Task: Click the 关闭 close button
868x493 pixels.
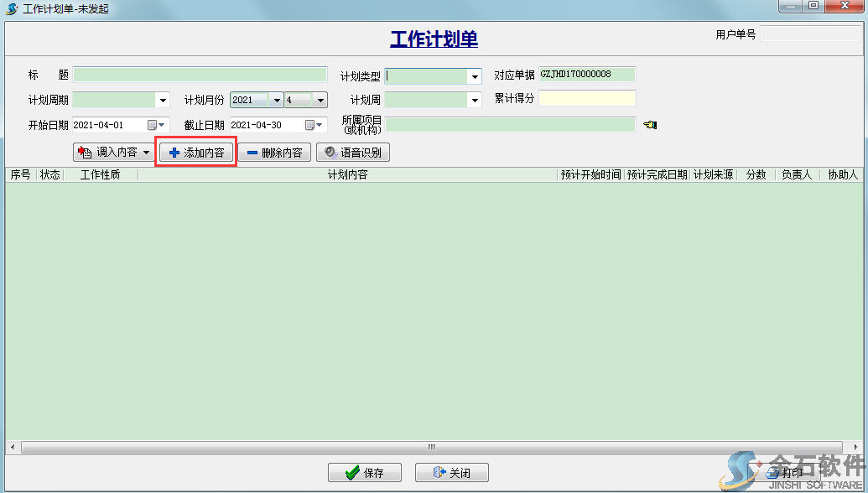Action: [x=451, y=472]
